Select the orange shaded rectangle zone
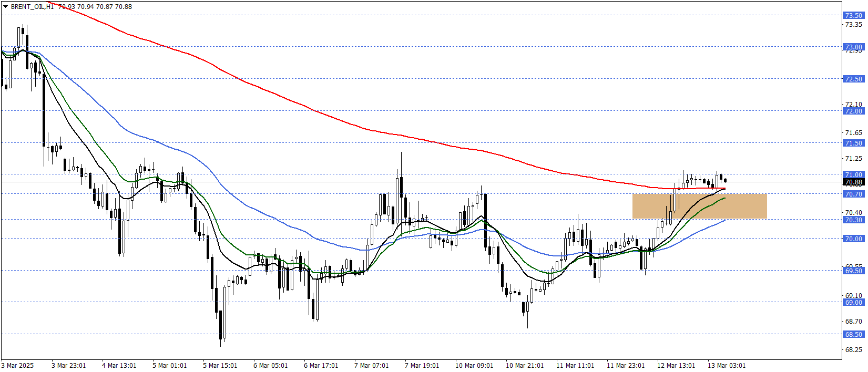Viewport: 868px width, 372px height. click(x=699, y=206)
